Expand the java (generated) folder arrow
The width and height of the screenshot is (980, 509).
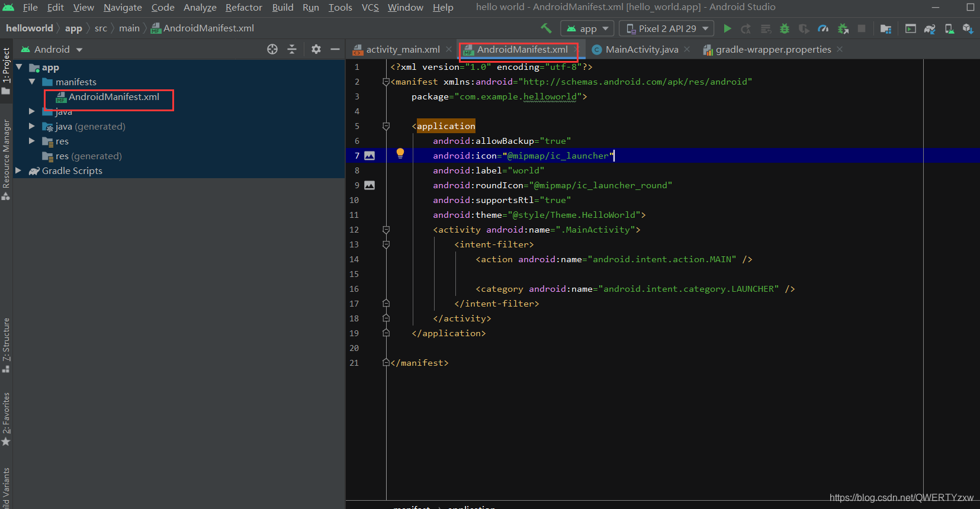point(32,126)
